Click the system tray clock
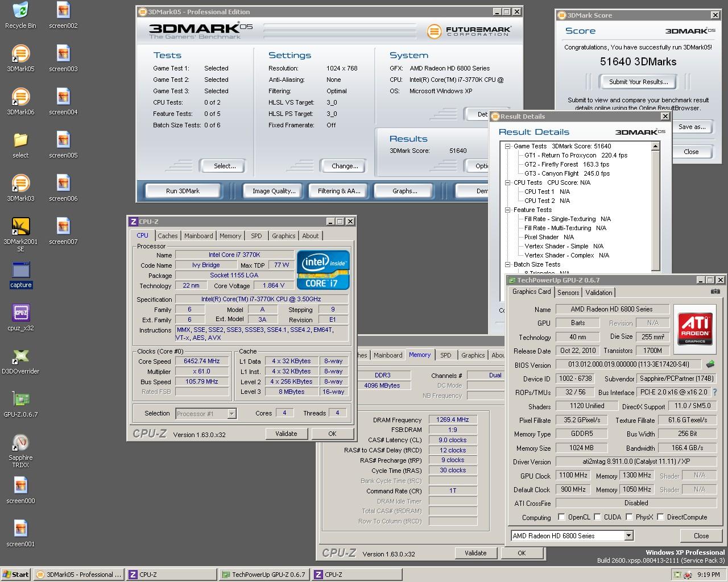This screenshot has width=728, height=582. pos(708,575)
